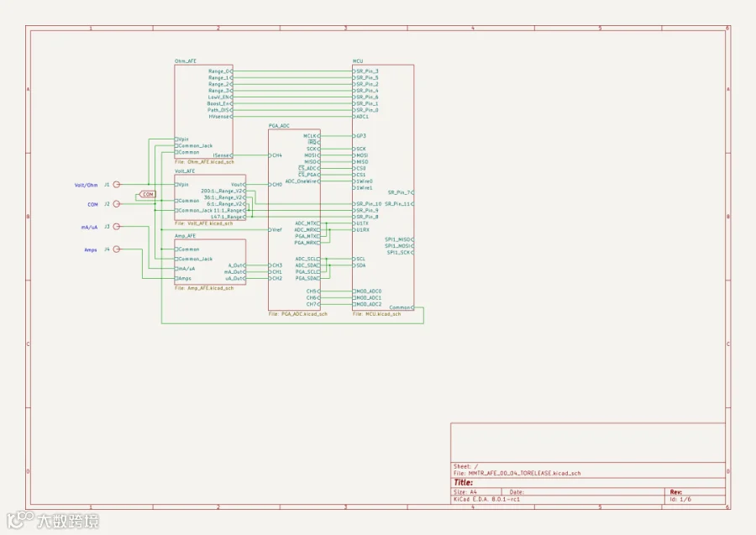
Task: Click the Vout pin on Volt_AFE
Action: click(x=239, y=185)
